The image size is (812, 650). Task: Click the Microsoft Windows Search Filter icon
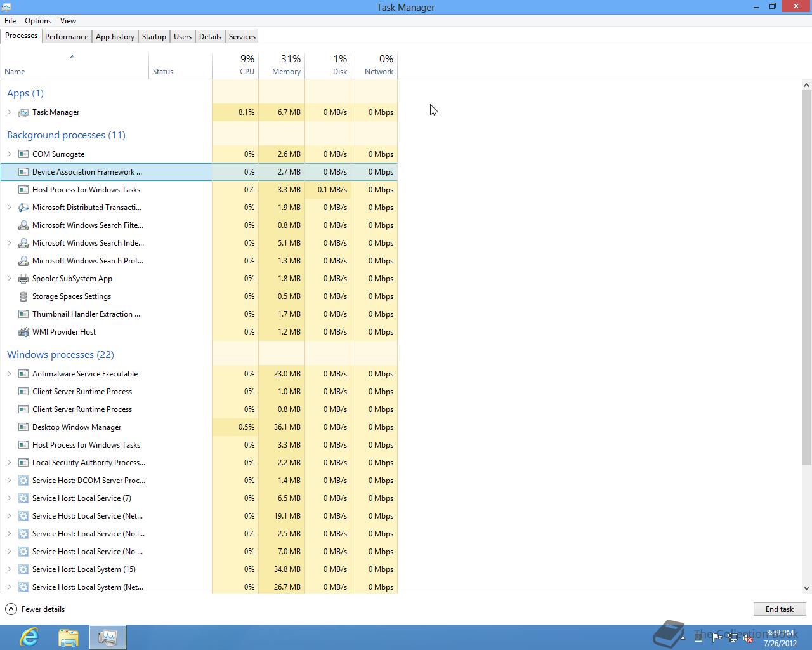[x=23, y=225]
